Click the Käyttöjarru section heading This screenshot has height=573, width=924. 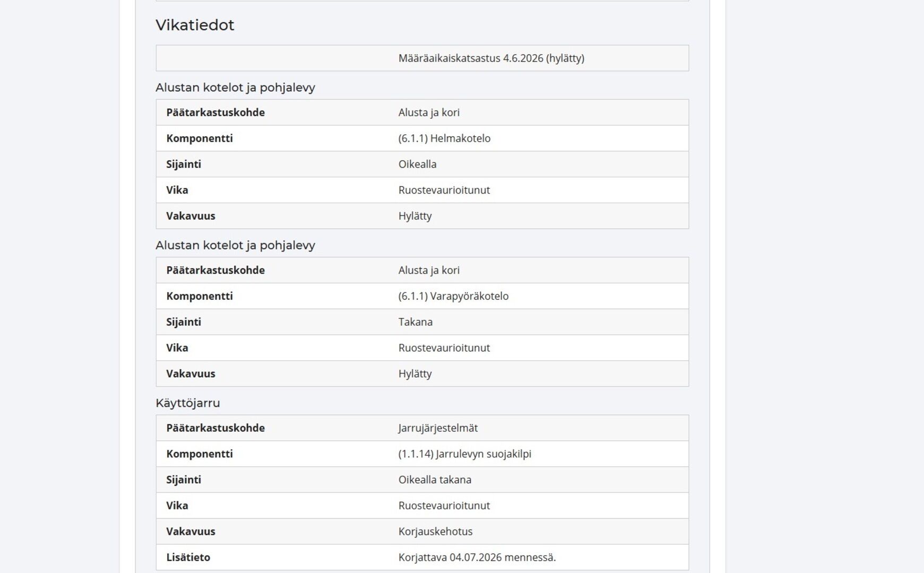pyautogui.click(x=187, y=403)
